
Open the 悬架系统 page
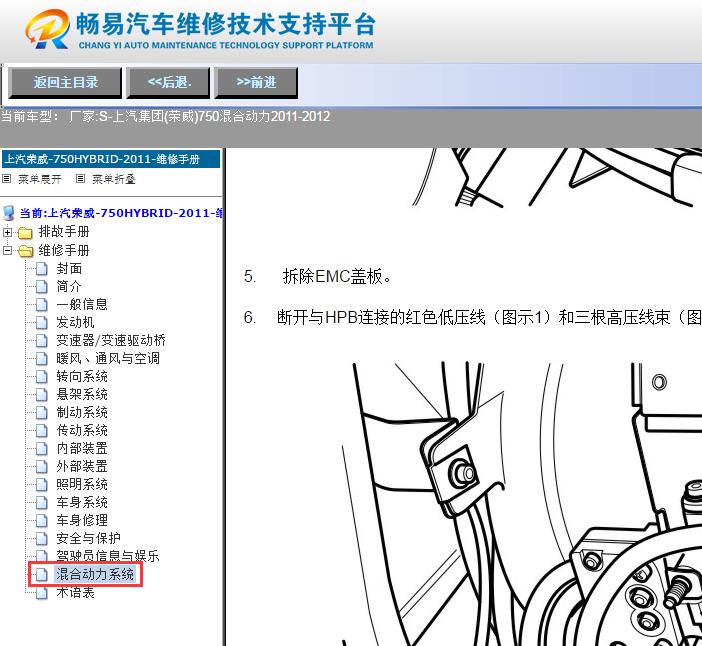[x=82, y=394]
